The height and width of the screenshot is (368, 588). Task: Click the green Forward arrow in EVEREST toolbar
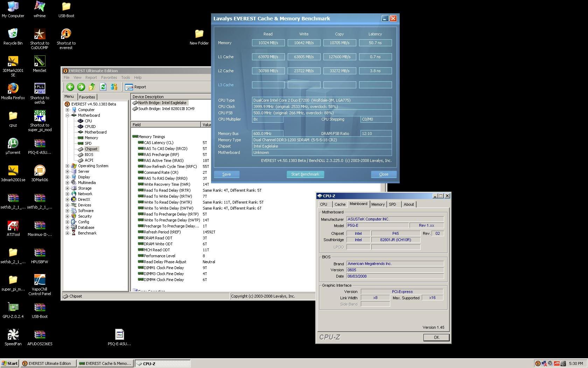pos(81,87)
